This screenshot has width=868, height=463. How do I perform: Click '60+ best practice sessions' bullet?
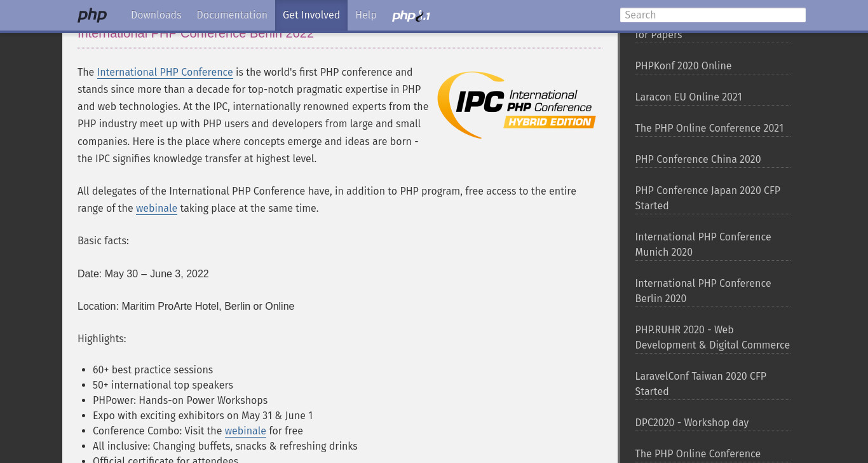pyautogui.click(x=153, y=370)
